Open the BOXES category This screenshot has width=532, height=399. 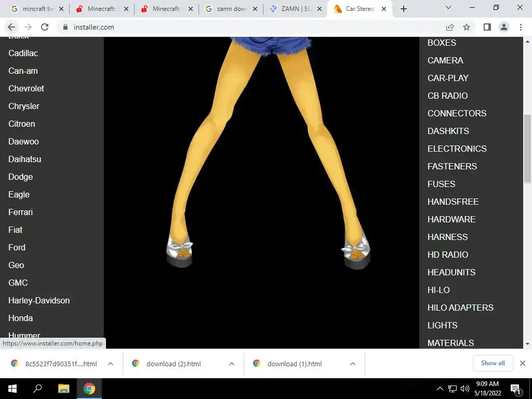click(x=442, y=43)
